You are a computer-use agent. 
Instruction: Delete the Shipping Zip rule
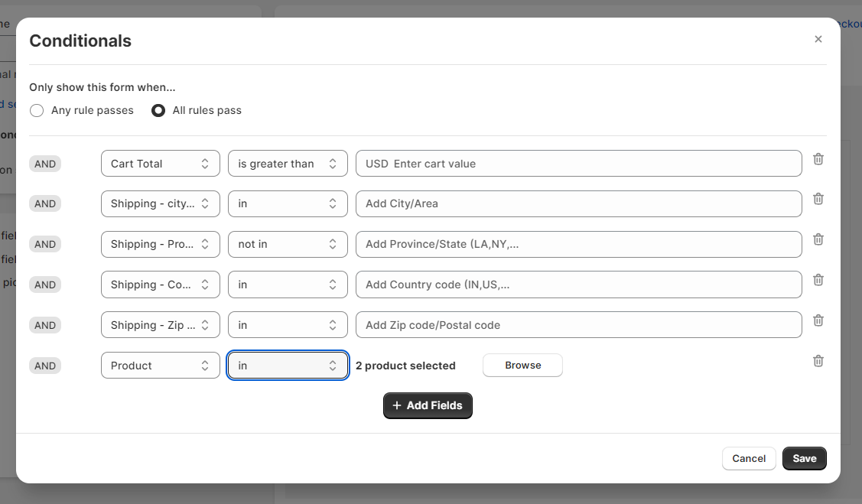(x=818, y=320)
